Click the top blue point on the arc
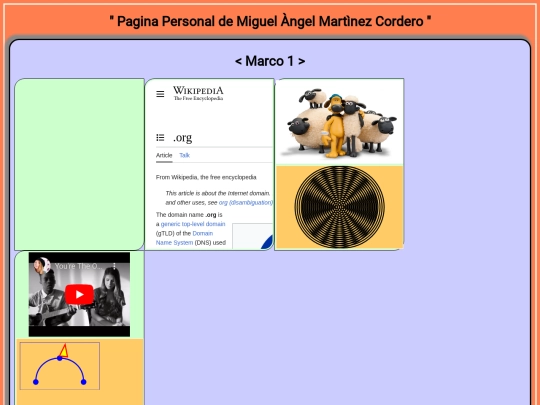The height and width of the screenshot is (405, 540). [x=60, y=359]
